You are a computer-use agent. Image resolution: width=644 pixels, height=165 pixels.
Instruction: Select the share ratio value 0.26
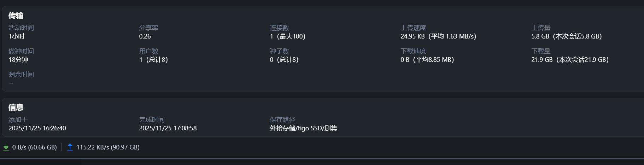click(x=145, y=36)
